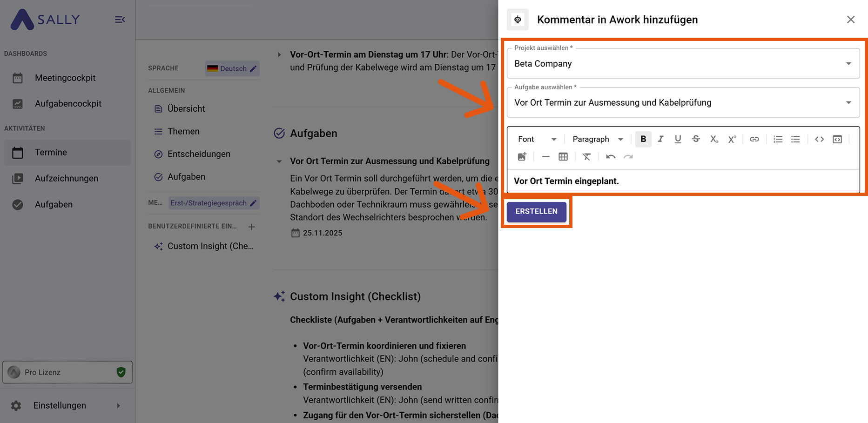Toggle underline text formatting
The width and height of the screenshot is (868, 423).
pos(678,139)
